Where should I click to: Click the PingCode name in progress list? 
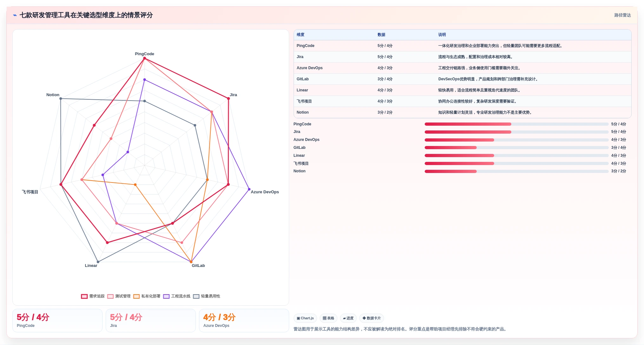(x=302, y=124)
